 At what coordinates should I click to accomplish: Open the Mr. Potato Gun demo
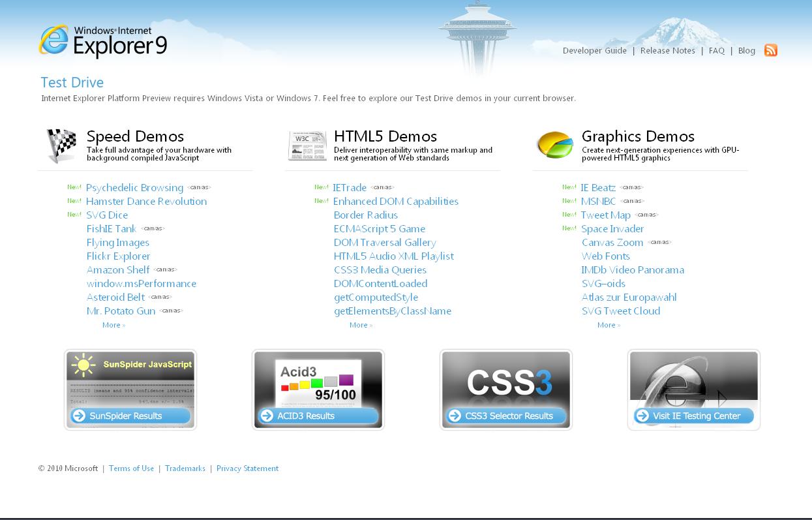pos(121,311)
